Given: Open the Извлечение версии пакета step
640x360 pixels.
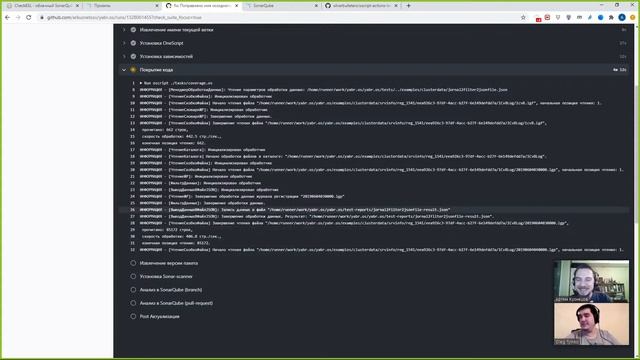Looking at the screenshot, I should coord(169,263).
